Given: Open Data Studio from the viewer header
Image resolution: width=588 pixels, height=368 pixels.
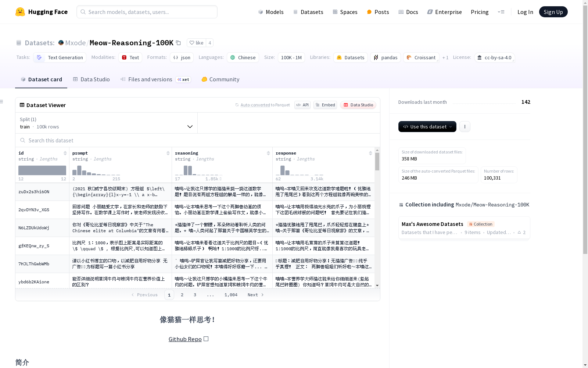Looking at the screenshot, I should click(358, 105).
